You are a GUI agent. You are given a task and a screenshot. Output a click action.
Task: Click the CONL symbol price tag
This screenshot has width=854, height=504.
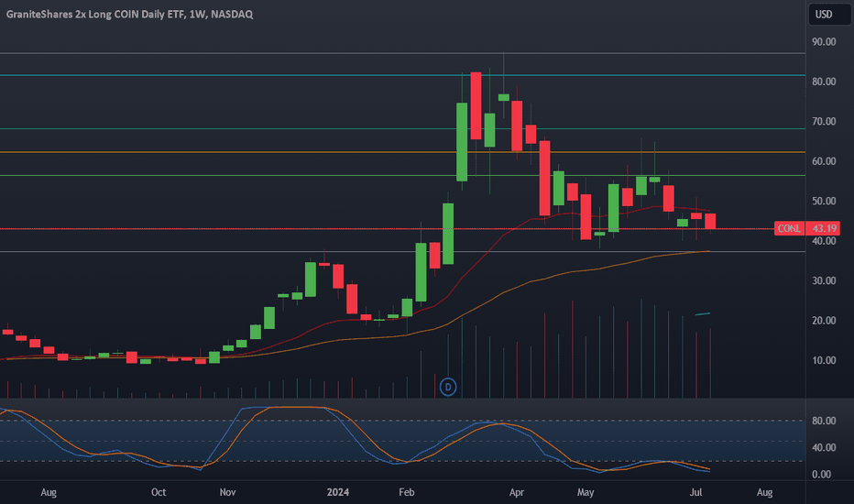click(x=789, y=228)
